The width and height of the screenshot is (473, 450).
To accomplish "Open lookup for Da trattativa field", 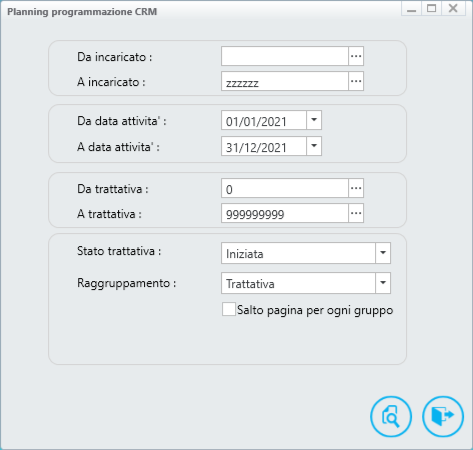I will pos(356,188).
